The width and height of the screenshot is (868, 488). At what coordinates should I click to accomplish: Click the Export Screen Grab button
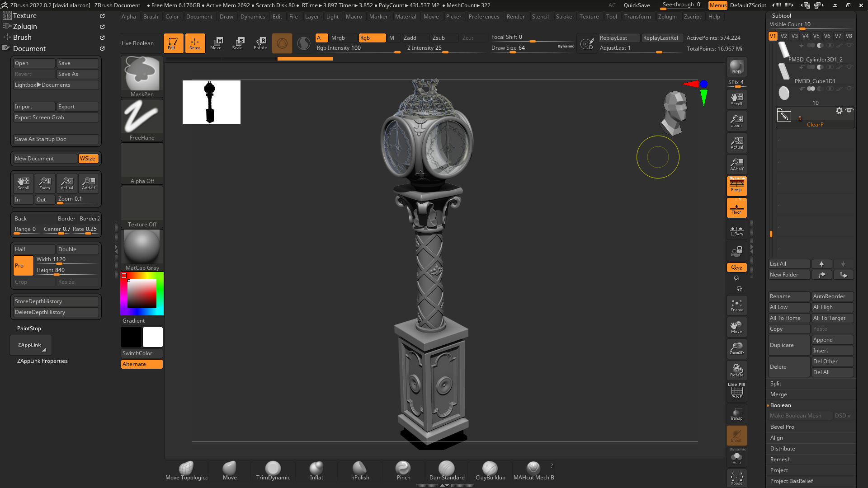click(x=56, y=117)
